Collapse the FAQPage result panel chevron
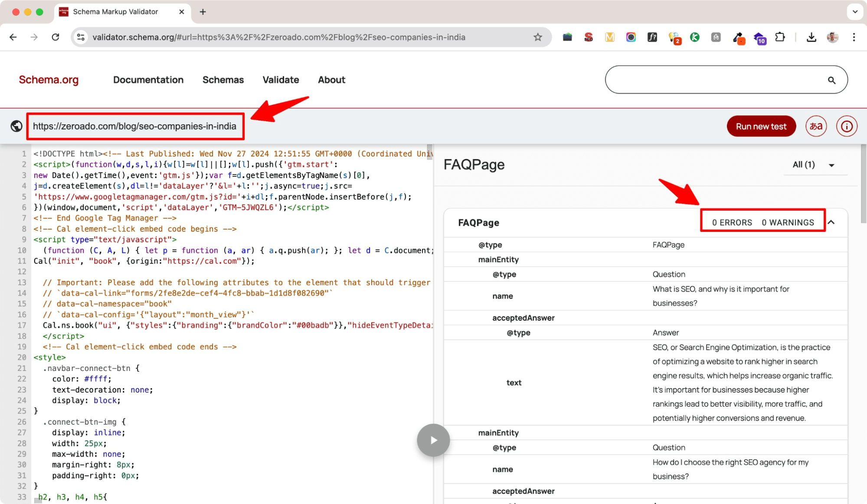Screen dimensions: 867x504 [831, 222]
